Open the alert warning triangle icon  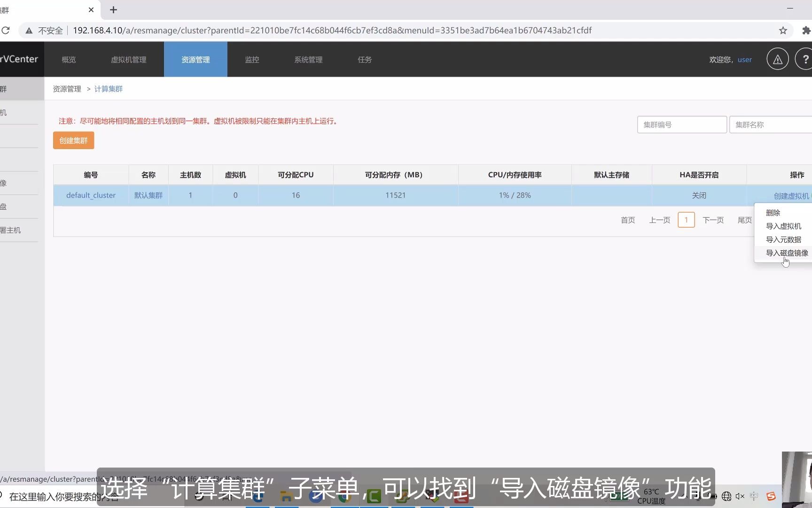(x=778, y=59)
